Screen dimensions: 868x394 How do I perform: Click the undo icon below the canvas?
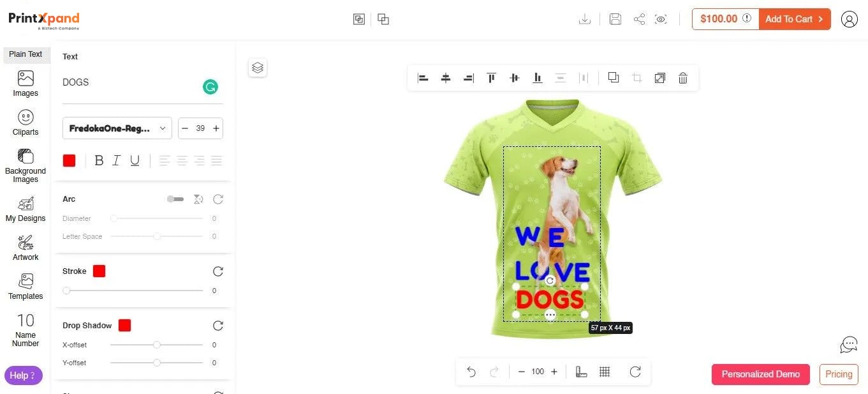coord(471,371)
